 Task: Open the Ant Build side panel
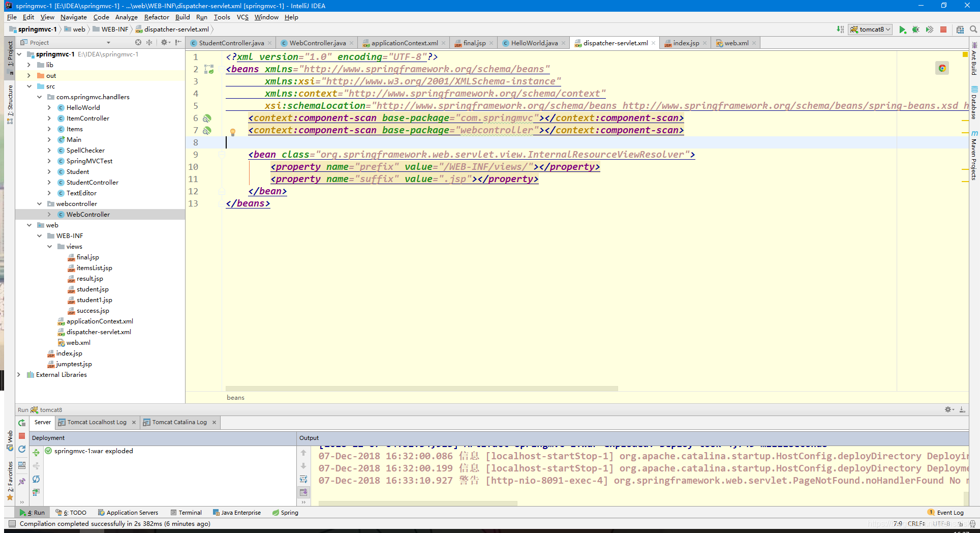[974, 58]
